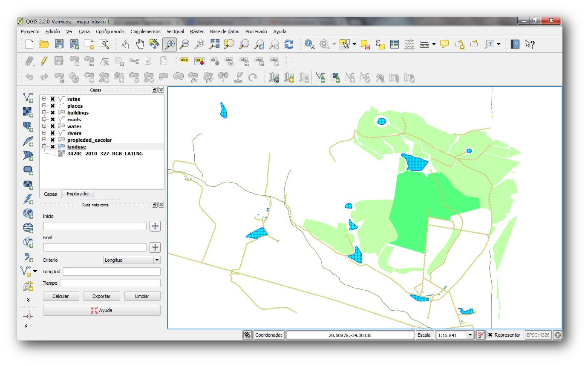The image size is (588, 366).
Task: Uncheck the rutas layer visibility
Action: [52, 99]
